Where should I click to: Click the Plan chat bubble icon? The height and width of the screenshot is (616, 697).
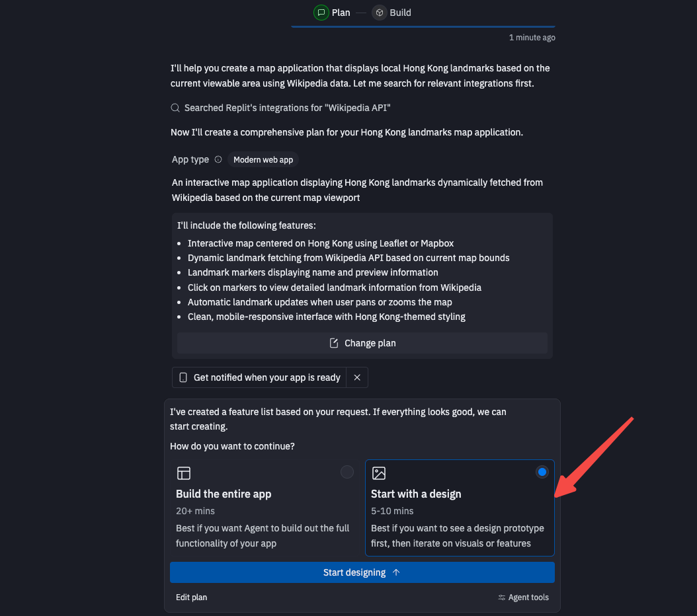point(321,13)
